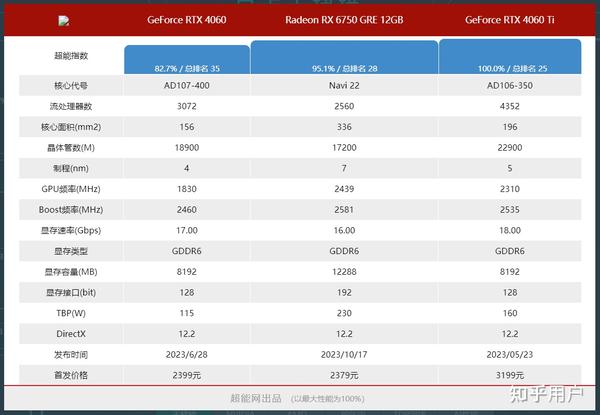Click the 晶体管数(M) row label
Image resolution: width=600 pixels, height=415 pixels.
click(x=71, y=148)
